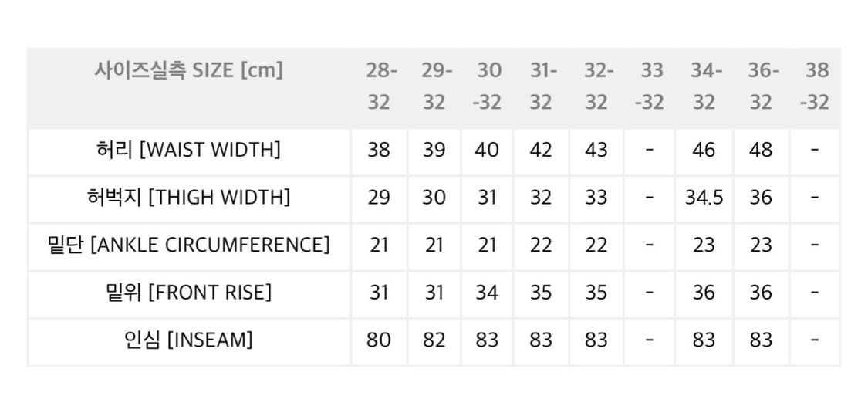Viewport: 868px width, 396px height.
Task: Click the 33-32 size column header
Action: coord(650,86)
